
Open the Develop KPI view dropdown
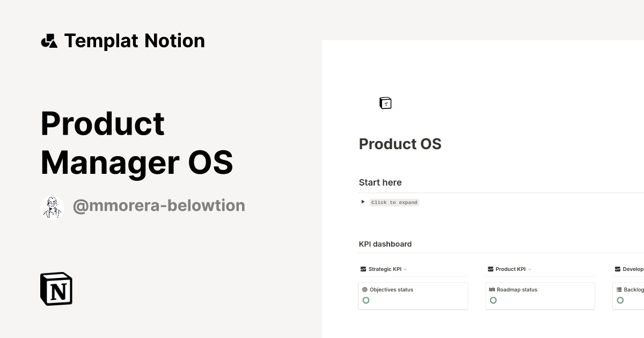643,269
